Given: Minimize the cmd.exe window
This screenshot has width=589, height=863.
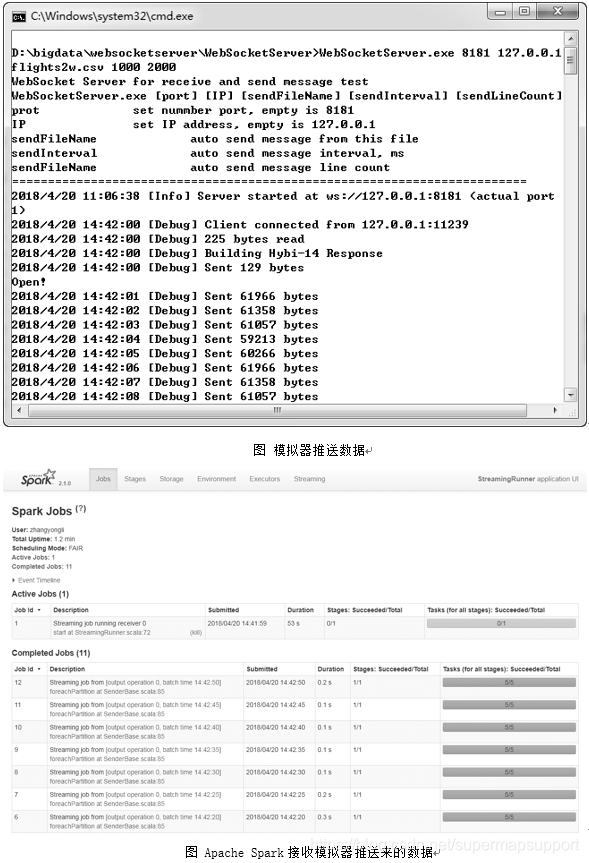Looking at the screenshot, I should pos(500,12).
